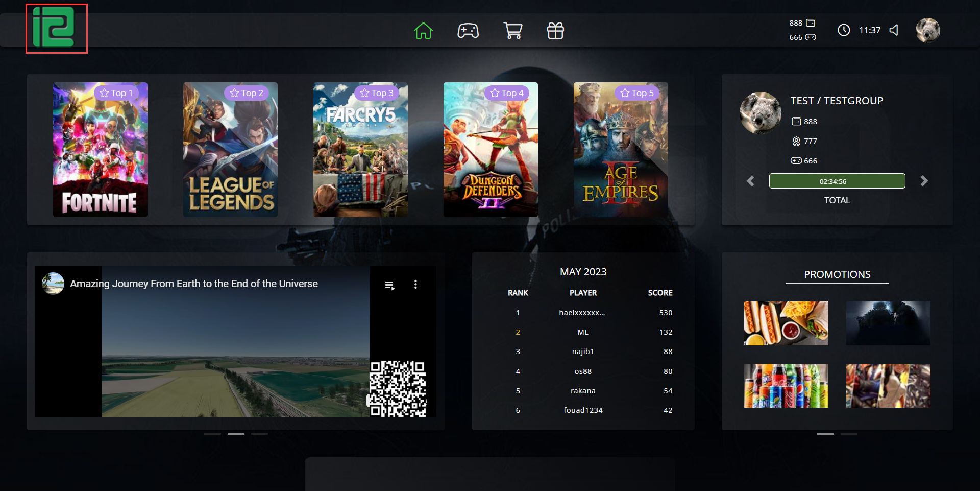Click the gamepad coin icon beside top-bar 666
Image resolution: width=980 pixels, height=491 pixels.
pos(811,37)
